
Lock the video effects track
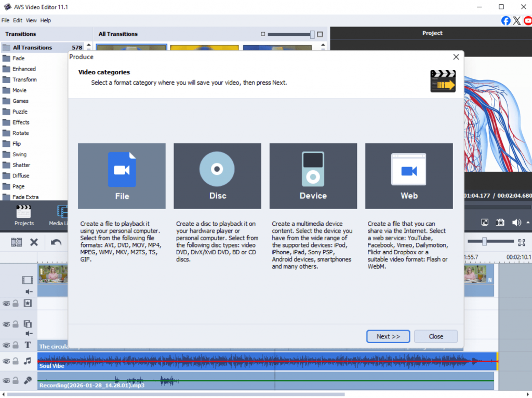[16, 303]
